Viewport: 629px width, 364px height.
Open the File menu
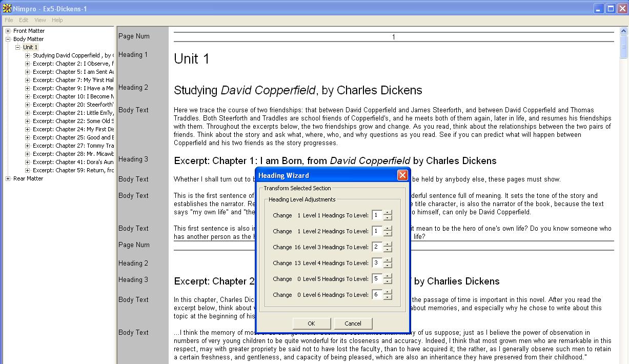click(9, 20)
